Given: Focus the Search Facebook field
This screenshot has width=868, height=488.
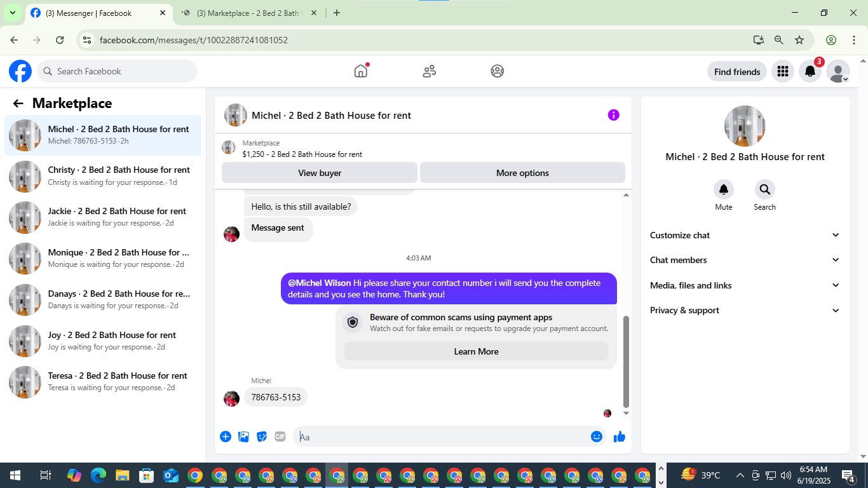Looking at the screenshot, I should [117, 71].
